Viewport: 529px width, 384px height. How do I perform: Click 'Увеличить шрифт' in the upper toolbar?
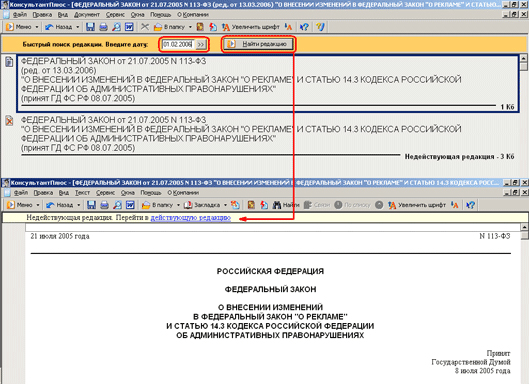pyautogui.click(x=250, y=27)
